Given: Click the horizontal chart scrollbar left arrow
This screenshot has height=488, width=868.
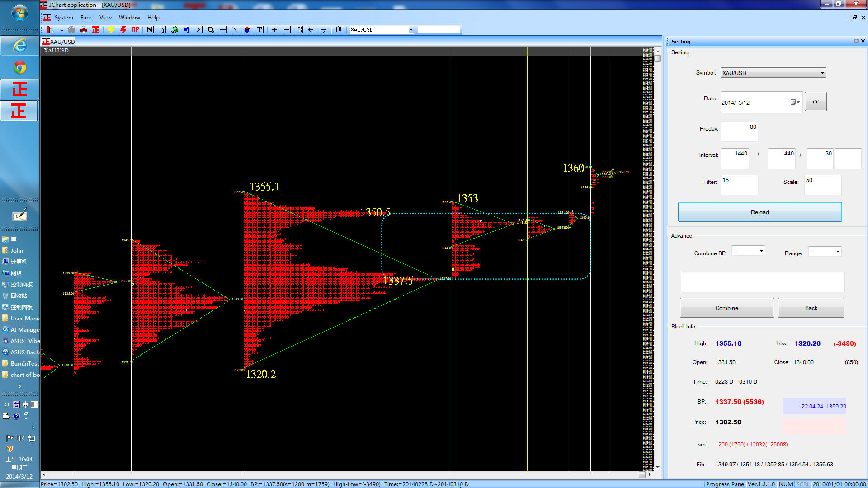Looking at the screenshot, I should point(44,474).
